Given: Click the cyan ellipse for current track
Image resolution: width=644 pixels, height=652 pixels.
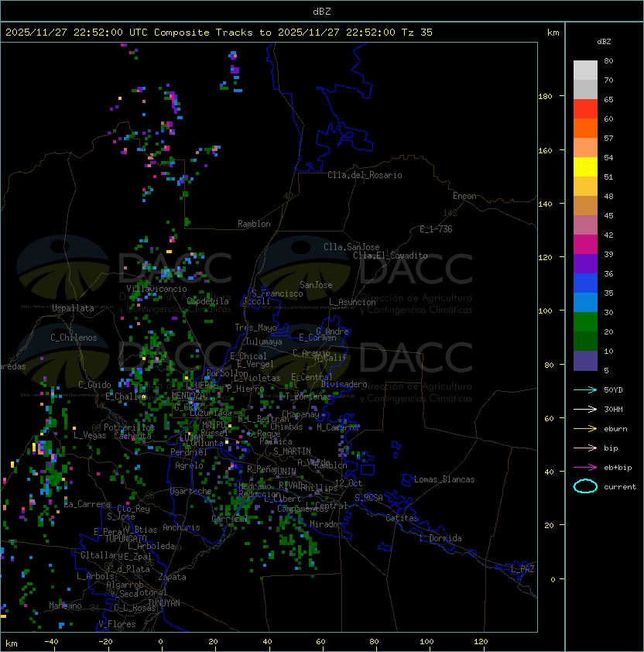Looking at the screenshot, I should pos(585,486).
